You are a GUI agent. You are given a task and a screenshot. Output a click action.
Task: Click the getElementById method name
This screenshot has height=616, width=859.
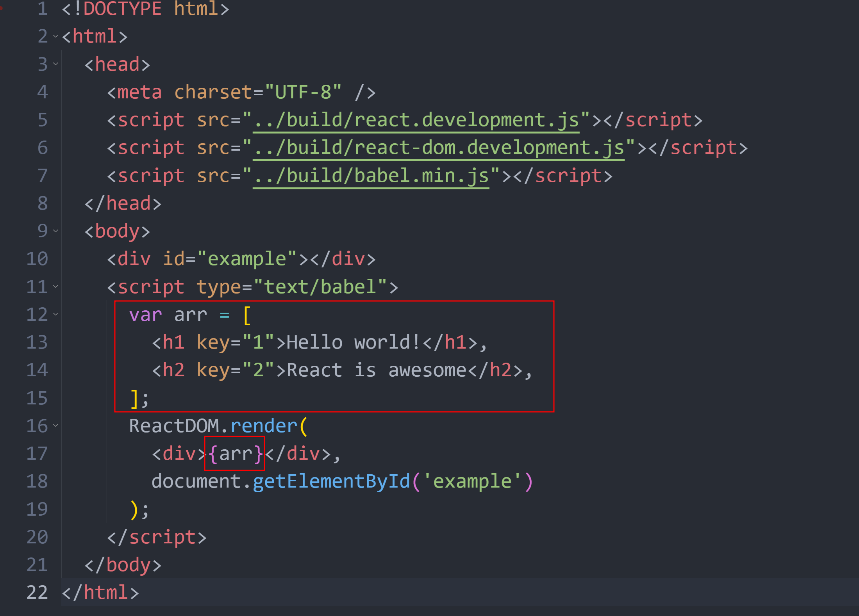click(x=331, y=481)
